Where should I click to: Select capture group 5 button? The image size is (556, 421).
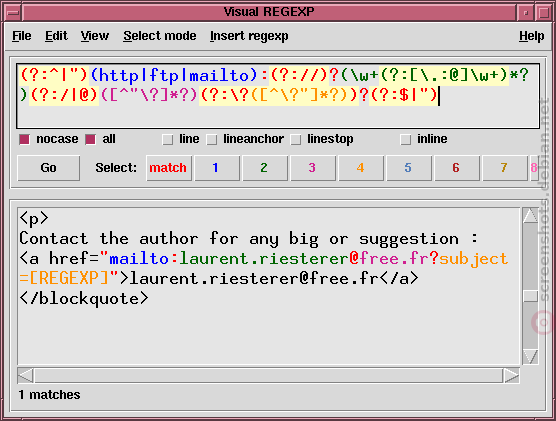coord(408,168)
